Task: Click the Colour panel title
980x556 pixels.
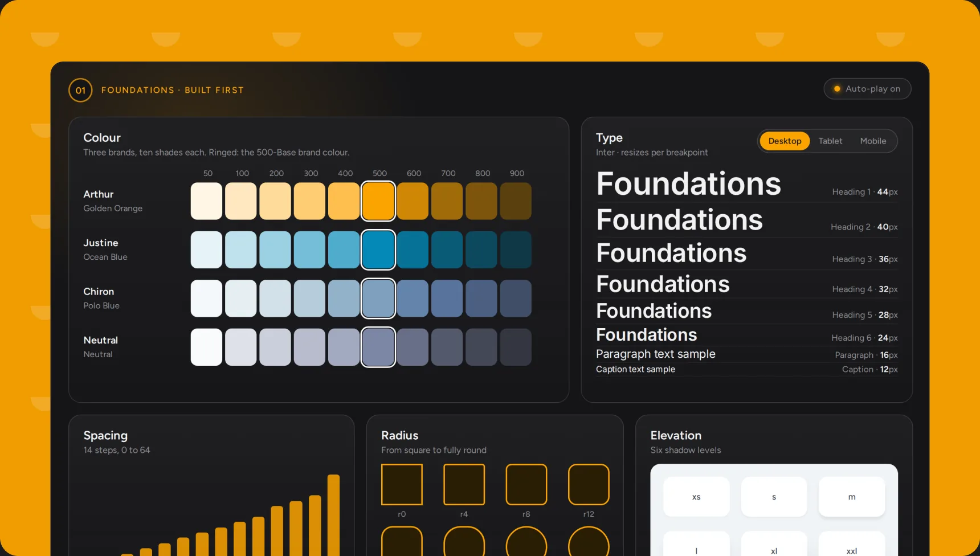Action: tap(102, 138)
